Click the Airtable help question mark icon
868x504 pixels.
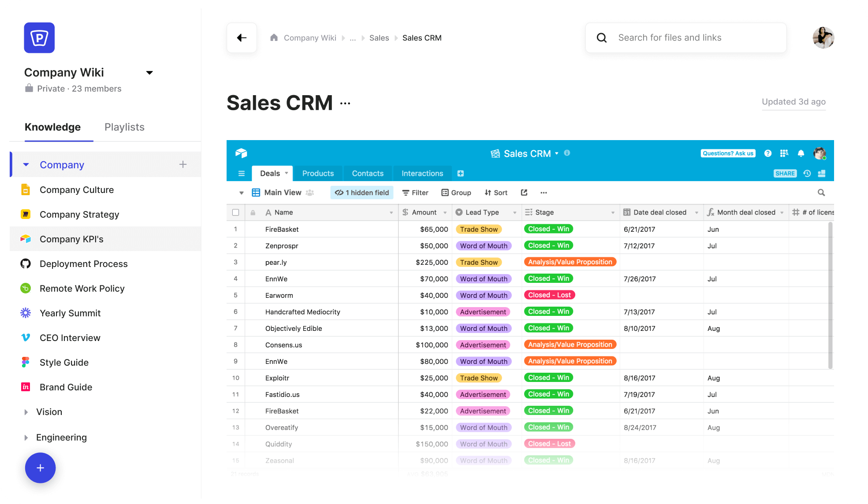[768, 153]
